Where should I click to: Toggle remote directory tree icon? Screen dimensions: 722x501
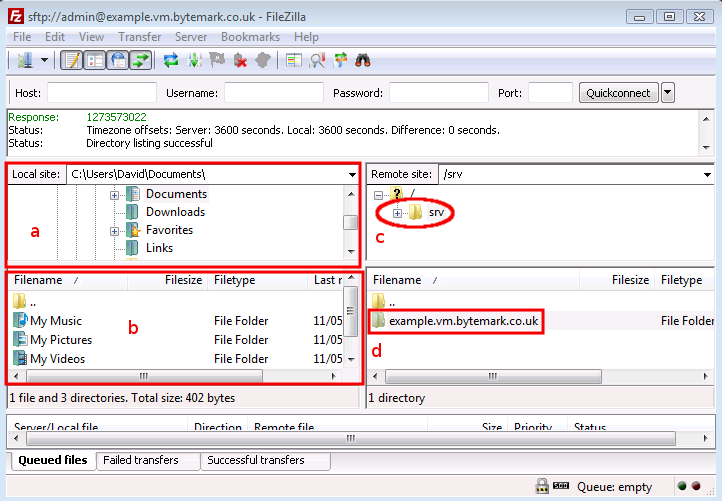pyautogui.click(x=118, y=60)
